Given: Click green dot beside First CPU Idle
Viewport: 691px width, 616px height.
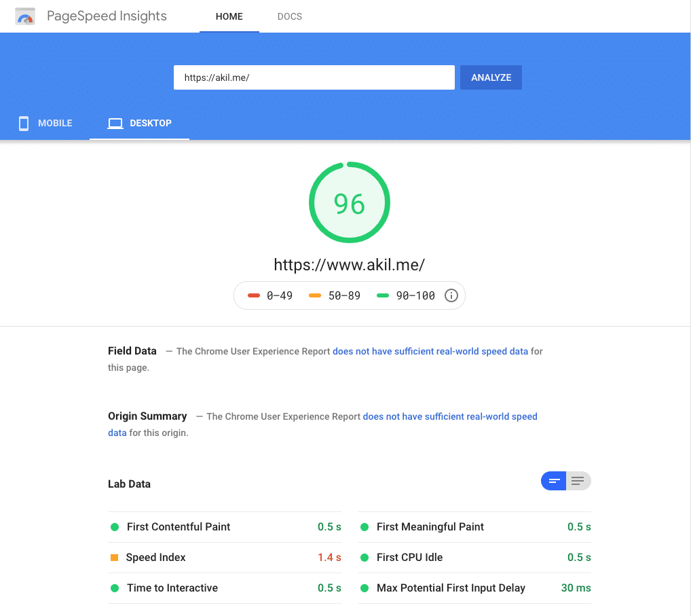Looking at the screenshot, I should coord(365,558).
